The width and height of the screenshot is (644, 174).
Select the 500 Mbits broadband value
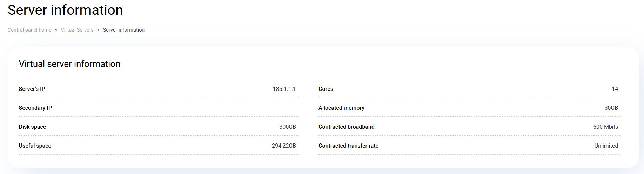605,127
